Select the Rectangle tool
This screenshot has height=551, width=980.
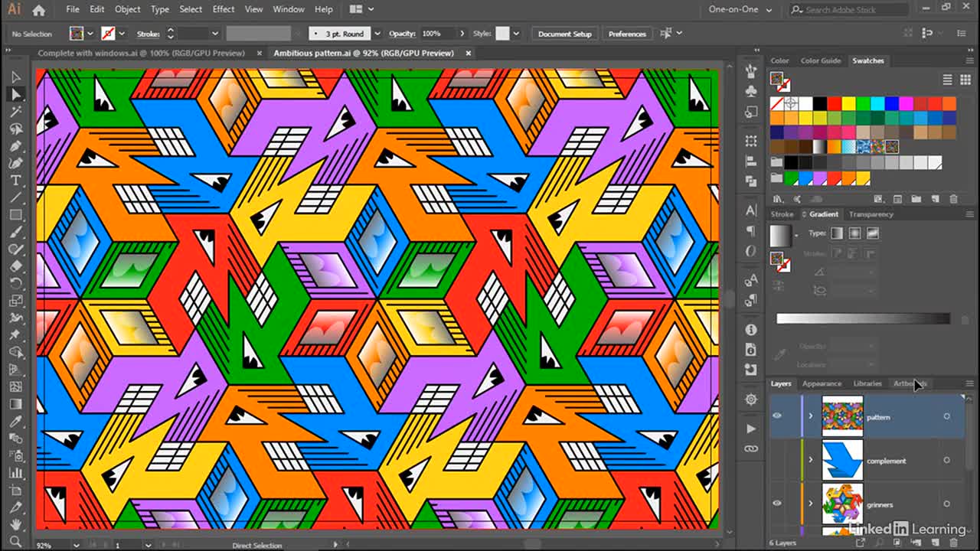(x=16, y=215)
